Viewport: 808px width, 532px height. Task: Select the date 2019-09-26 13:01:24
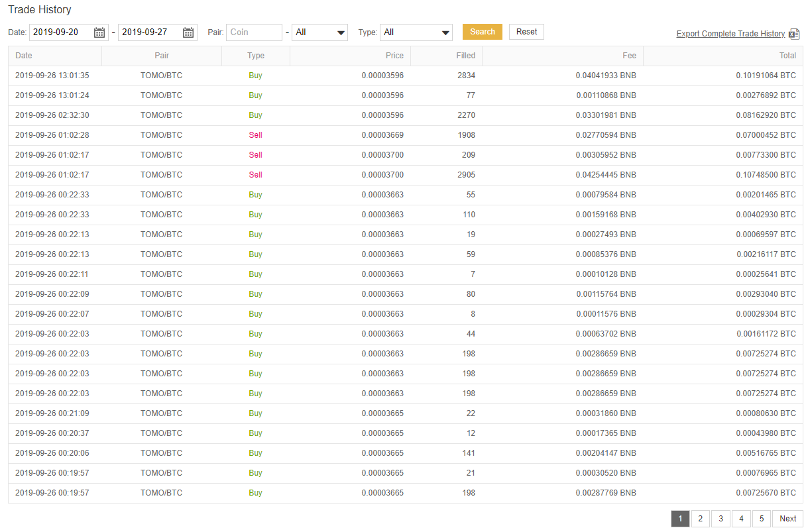pos(52,95)
